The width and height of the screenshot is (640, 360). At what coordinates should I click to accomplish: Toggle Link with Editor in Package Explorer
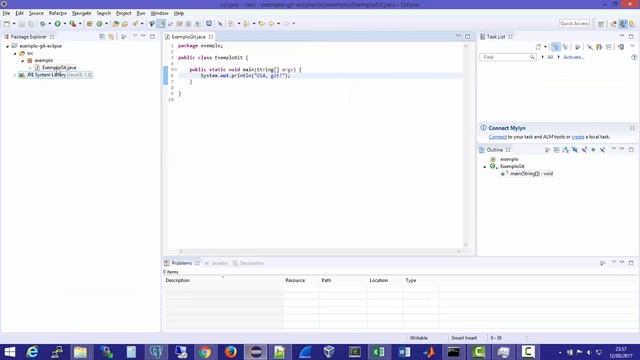click(111, 37)
